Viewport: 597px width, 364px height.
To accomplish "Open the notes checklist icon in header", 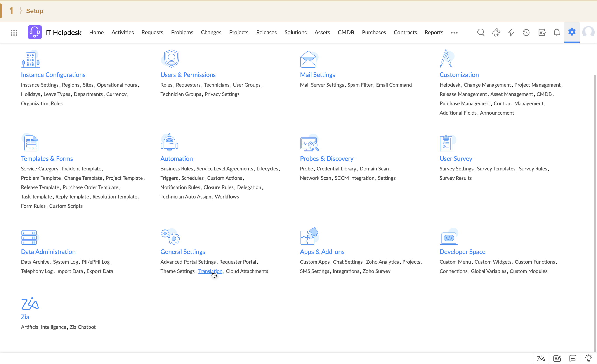I will [542, 33].
